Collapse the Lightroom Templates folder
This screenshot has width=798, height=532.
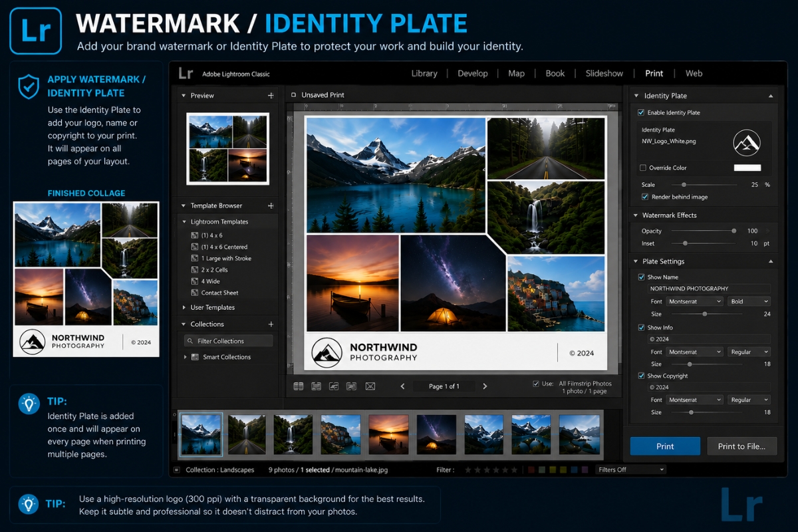[x=184, y=222]
